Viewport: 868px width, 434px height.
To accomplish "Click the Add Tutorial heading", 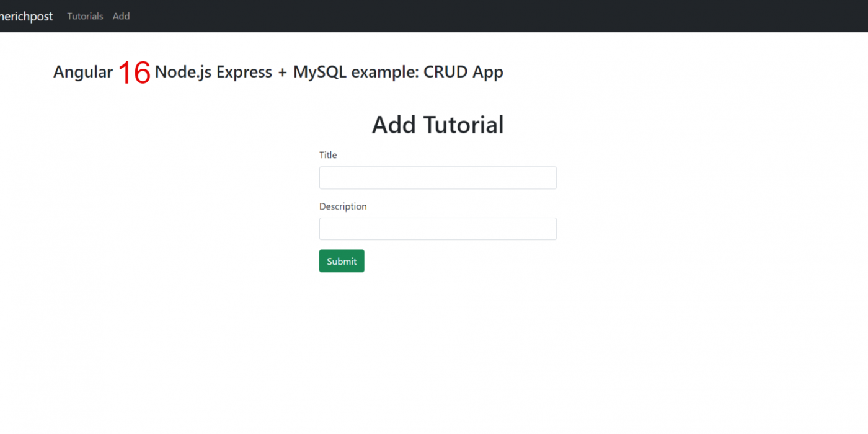I will (437, 125).
